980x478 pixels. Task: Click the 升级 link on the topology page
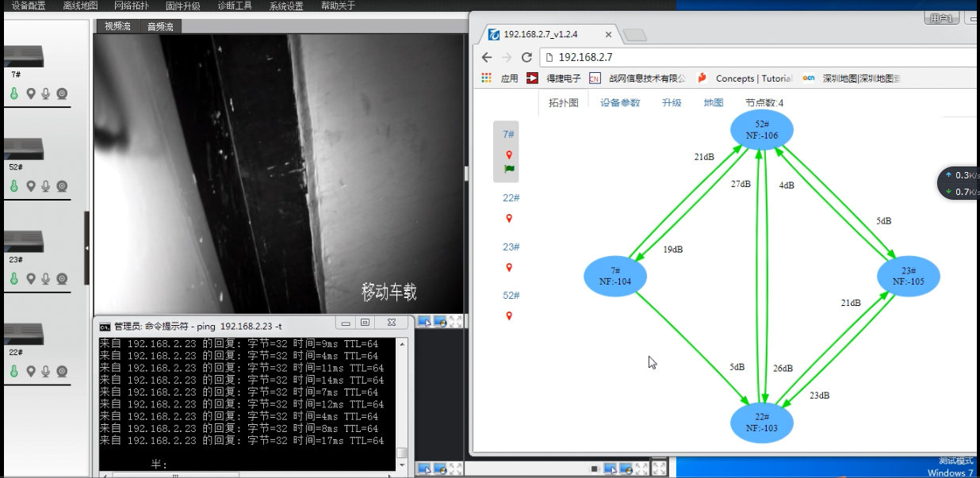(672, 102)
